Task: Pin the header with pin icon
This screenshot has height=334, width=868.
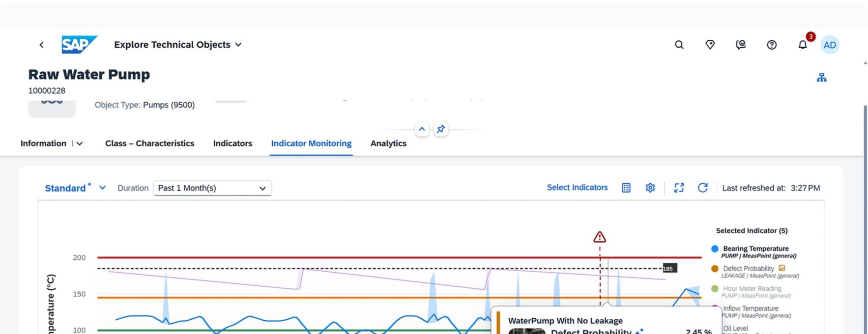Action: (x=441, y=129)
